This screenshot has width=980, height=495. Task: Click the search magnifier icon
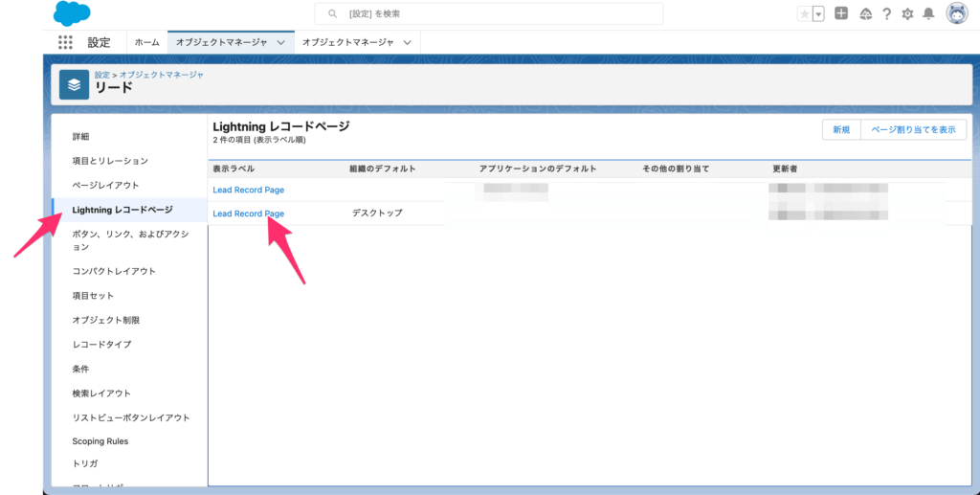pos(332,13)
